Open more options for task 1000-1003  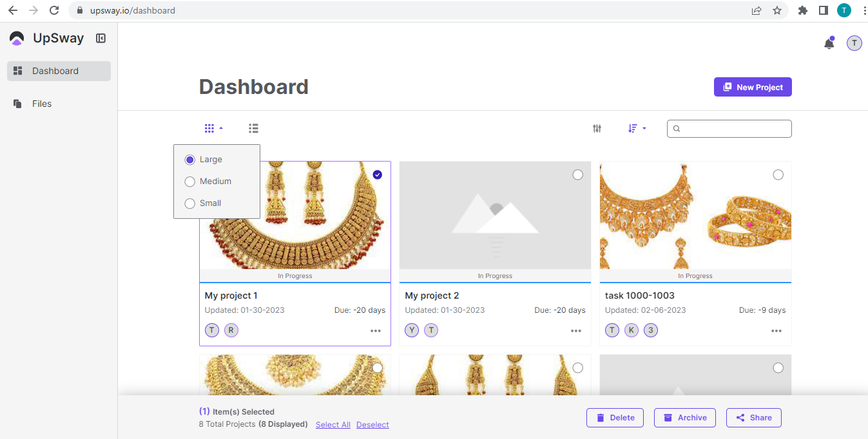point(776,331)
